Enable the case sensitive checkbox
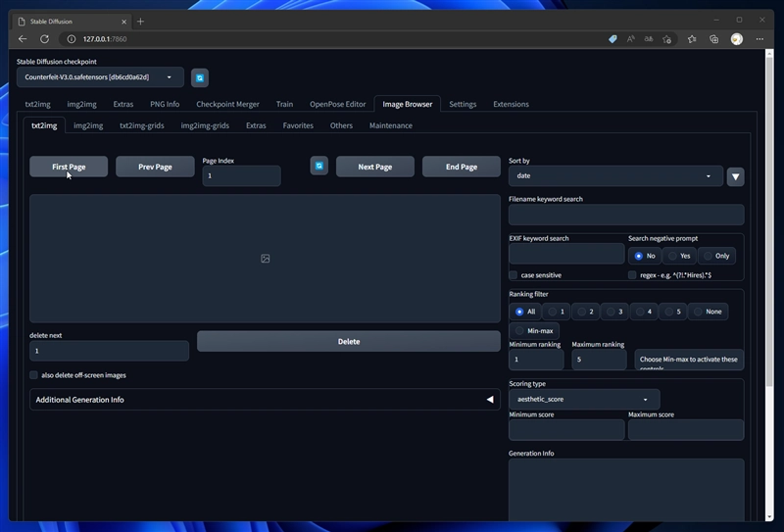The width and height of the screenshot is (784, 532). (513, 275)
